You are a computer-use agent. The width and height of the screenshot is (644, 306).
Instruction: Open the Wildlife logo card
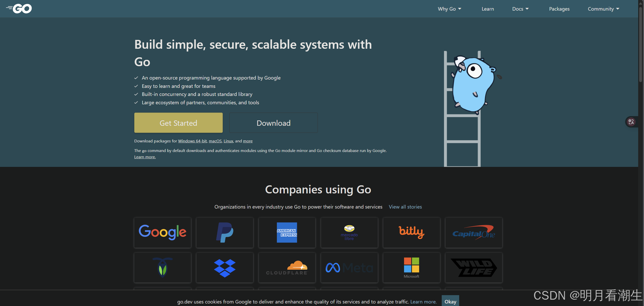tap(474, 268)
